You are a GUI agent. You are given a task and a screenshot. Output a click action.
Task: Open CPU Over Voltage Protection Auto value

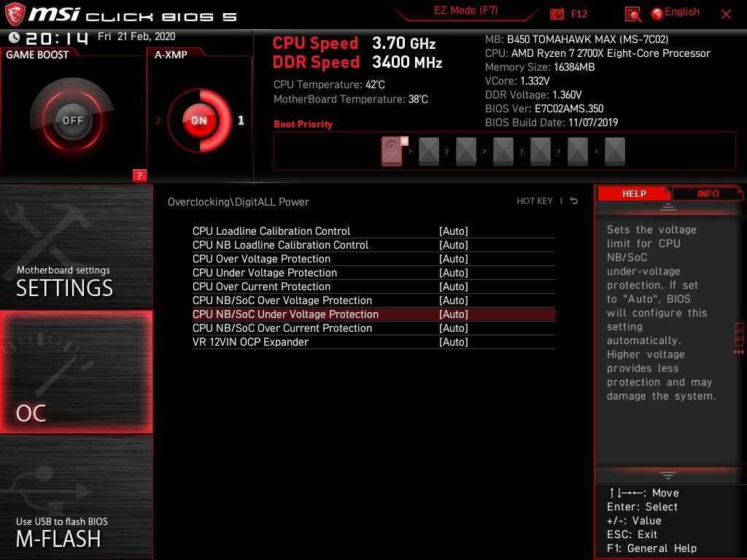[454, 259]
